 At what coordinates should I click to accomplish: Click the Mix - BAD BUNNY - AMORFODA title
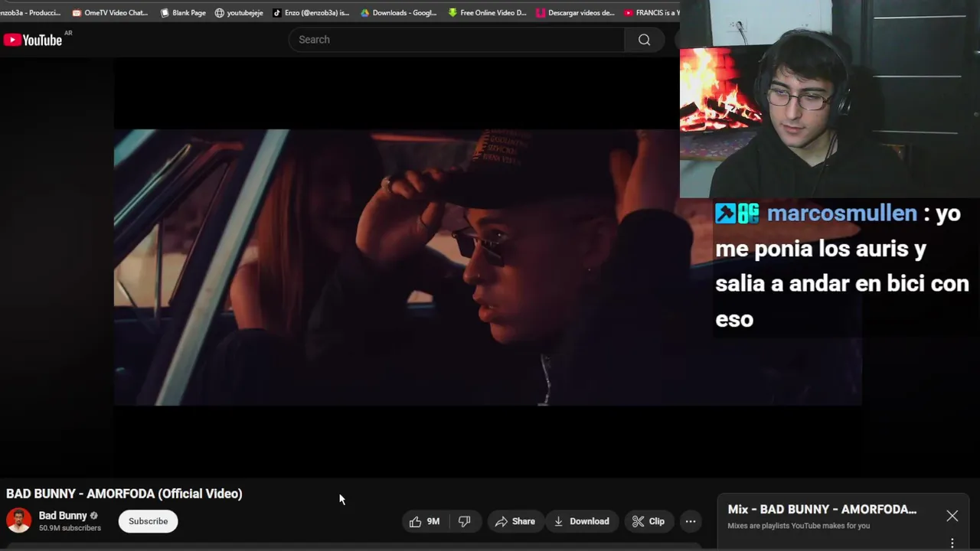822,509
